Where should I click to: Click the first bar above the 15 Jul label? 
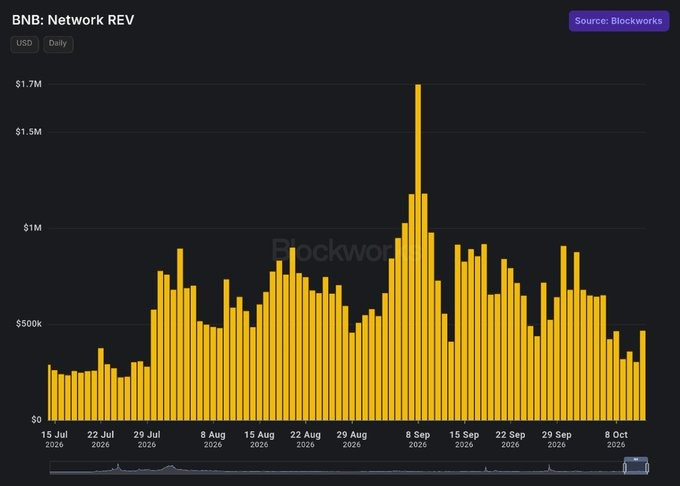tap(54, 395)
